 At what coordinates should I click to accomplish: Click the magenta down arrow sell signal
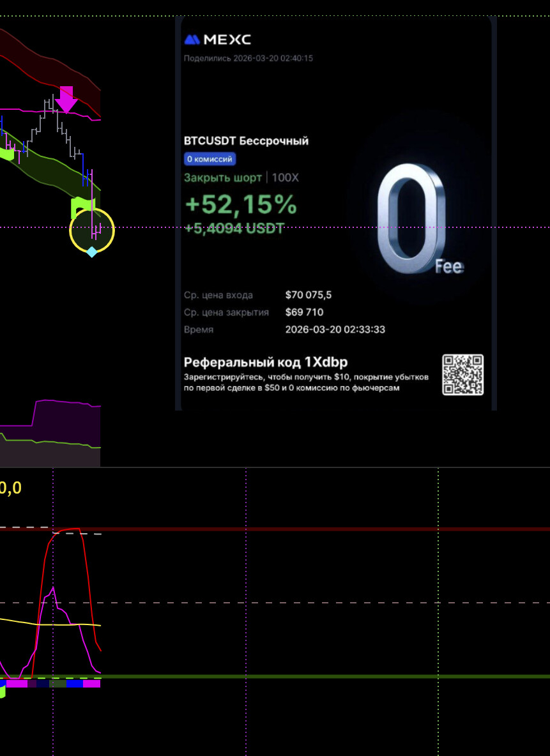coord(66,99)
